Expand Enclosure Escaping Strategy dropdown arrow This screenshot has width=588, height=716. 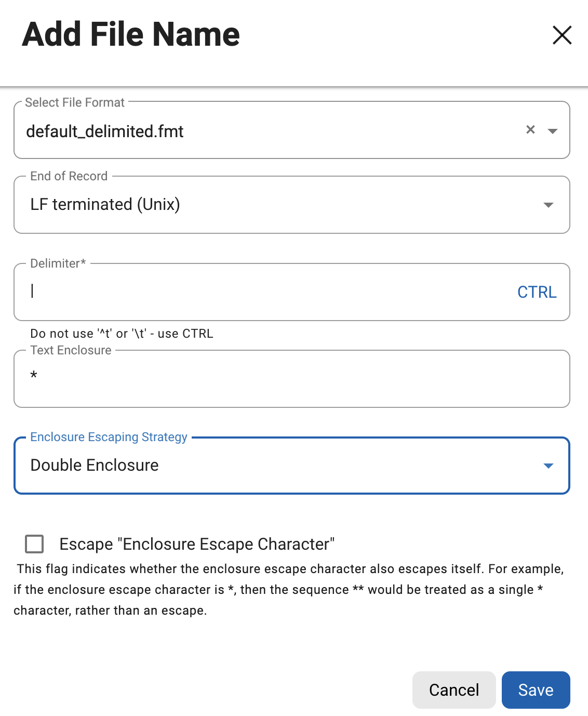click(548, 466)
